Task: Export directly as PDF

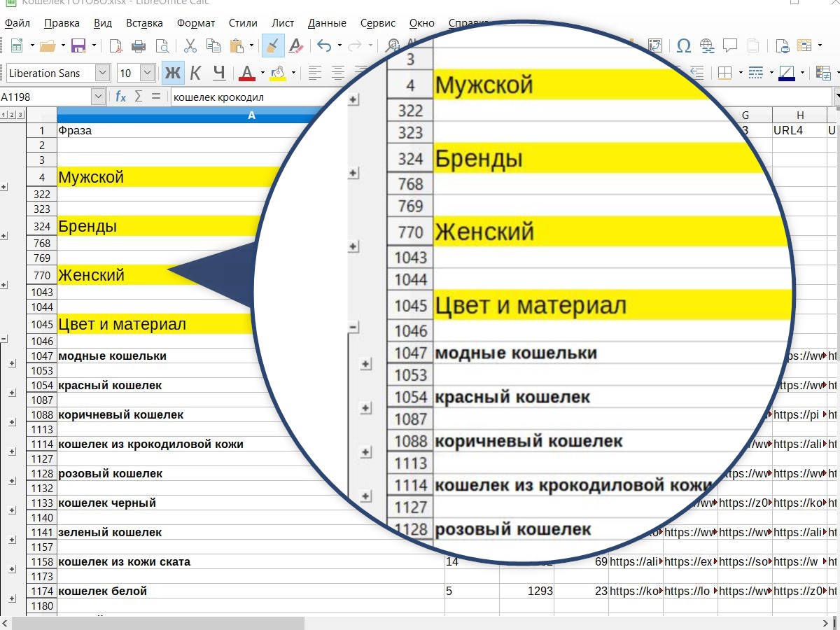Action: (x=116, y=46)
